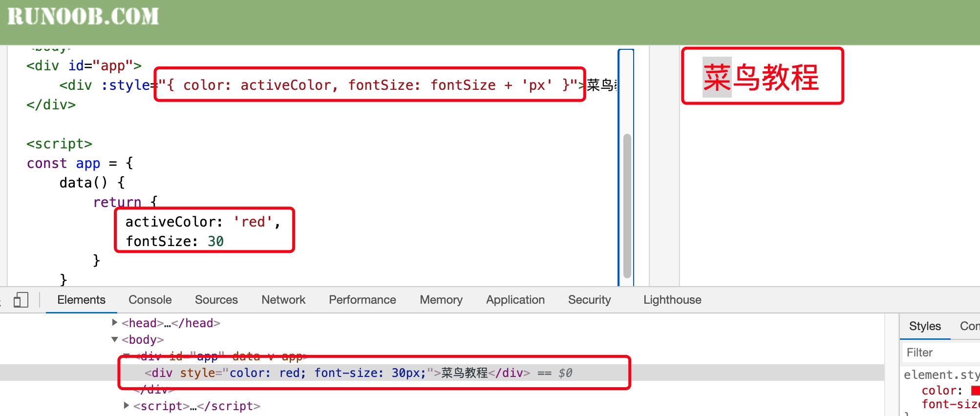980x416 pixels.
Task: Open the Performance panel tab
Action: (362, 300)
